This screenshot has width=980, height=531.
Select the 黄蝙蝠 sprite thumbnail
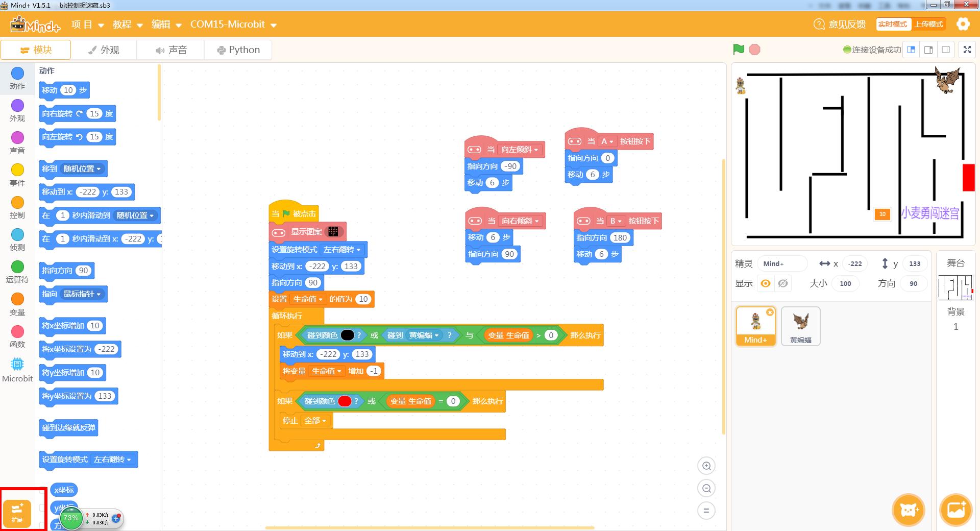(x=800, y=326)
